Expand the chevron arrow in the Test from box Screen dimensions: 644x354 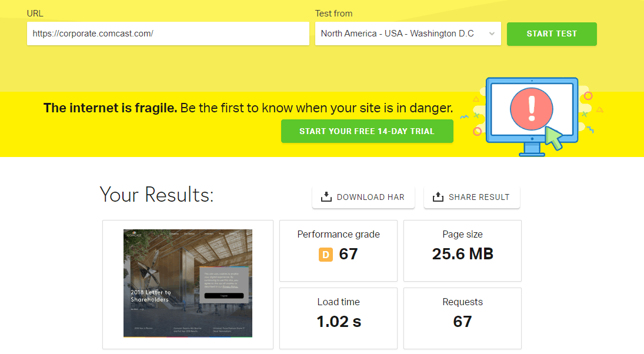coord(492,34)
